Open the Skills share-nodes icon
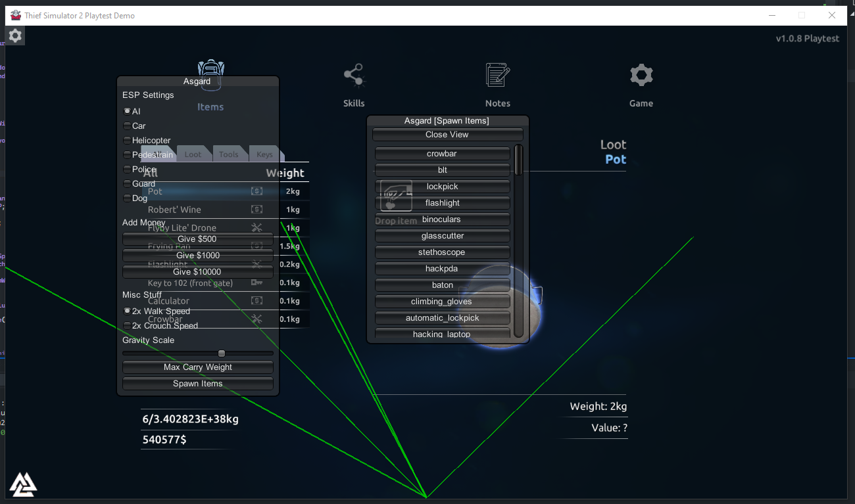855x504 pixels. [x=354, y=76]
